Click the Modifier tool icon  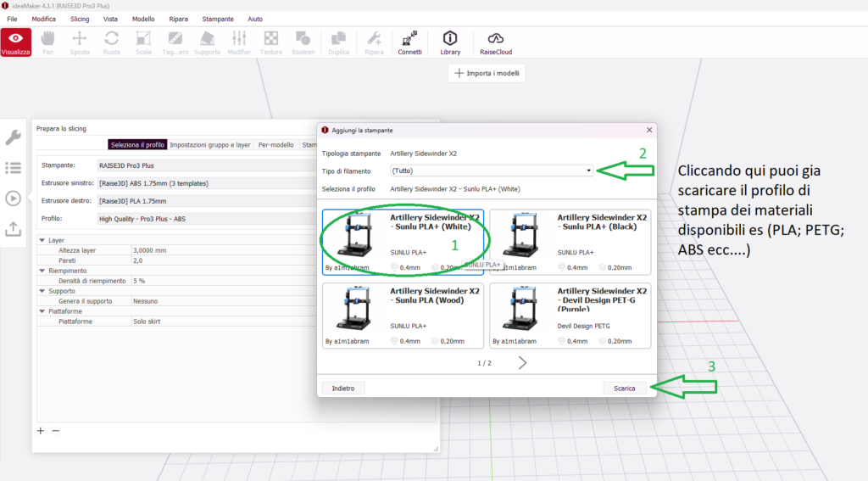coord(239,42)
